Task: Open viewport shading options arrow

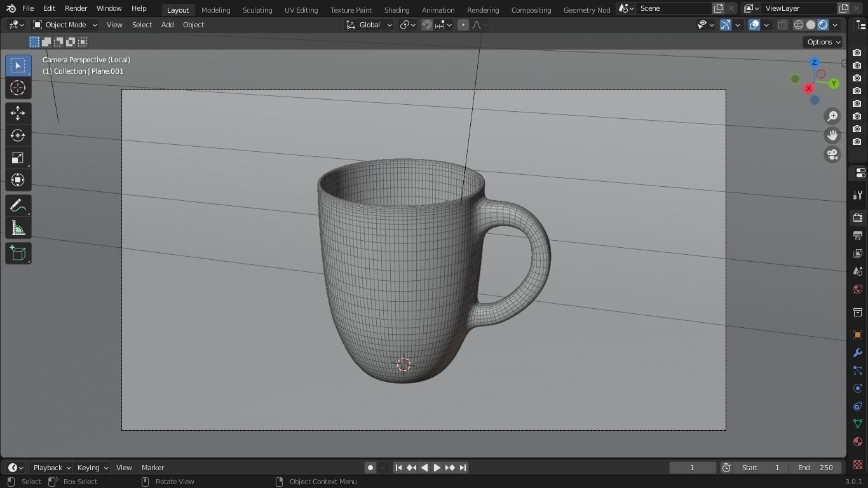Action: click(x=835, y=25)
